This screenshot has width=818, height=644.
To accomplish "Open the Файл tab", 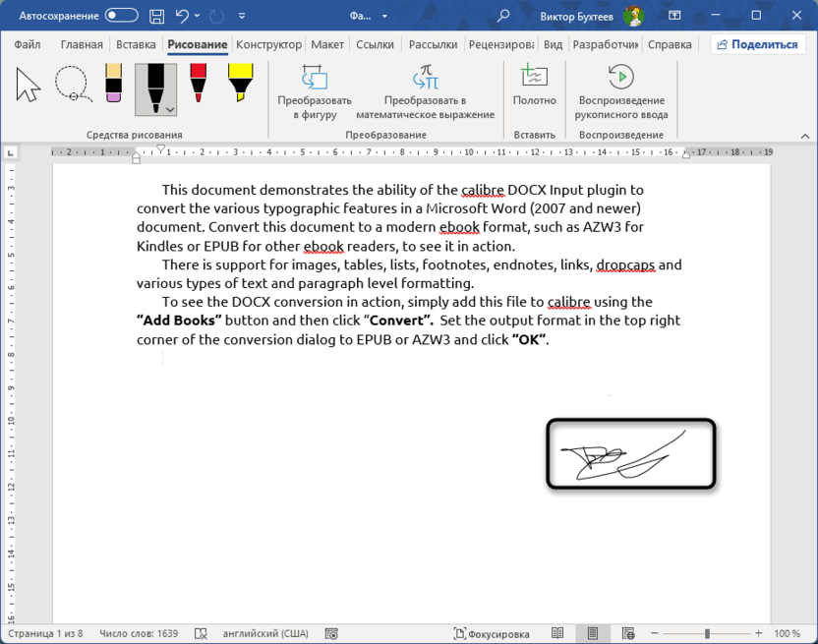I will click(28, 45).
